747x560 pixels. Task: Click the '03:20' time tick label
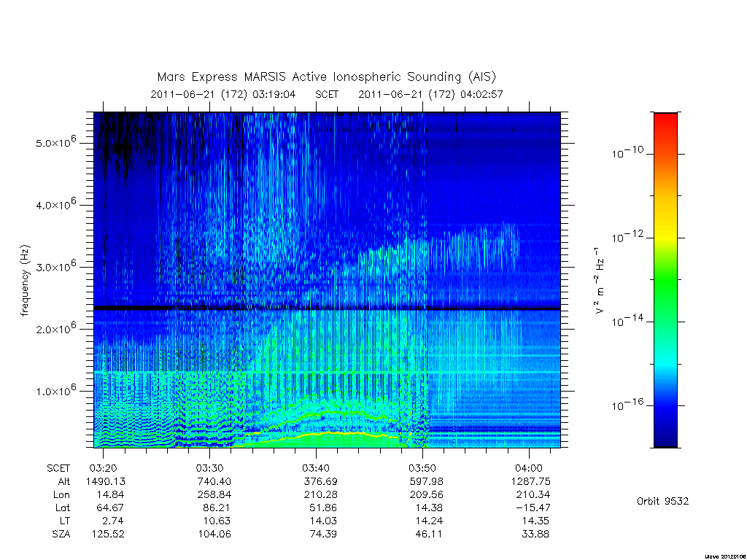pos(103,469)
